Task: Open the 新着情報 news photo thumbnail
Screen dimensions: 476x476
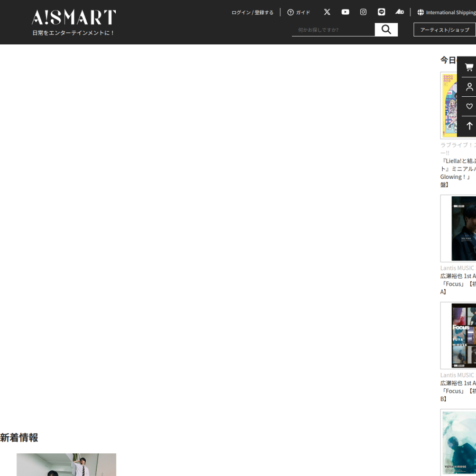Action: pos(66,464)
